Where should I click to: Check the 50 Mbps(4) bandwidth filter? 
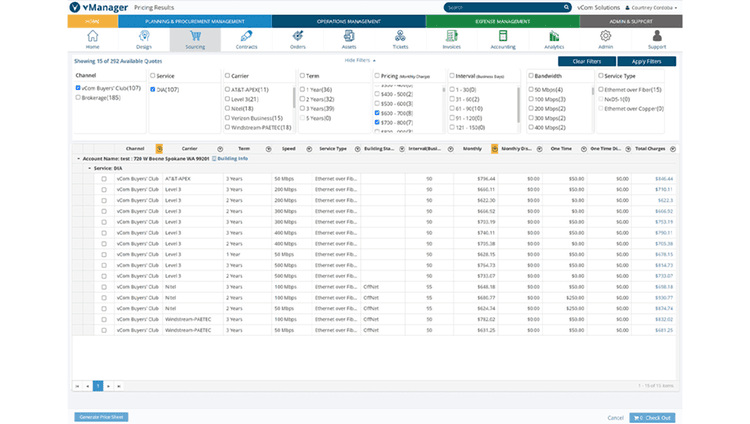(531, 89)
